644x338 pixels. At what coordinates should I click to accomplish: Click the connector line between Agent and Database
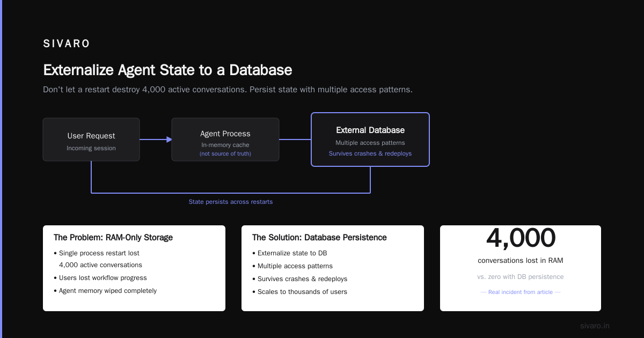pos(295,139)
